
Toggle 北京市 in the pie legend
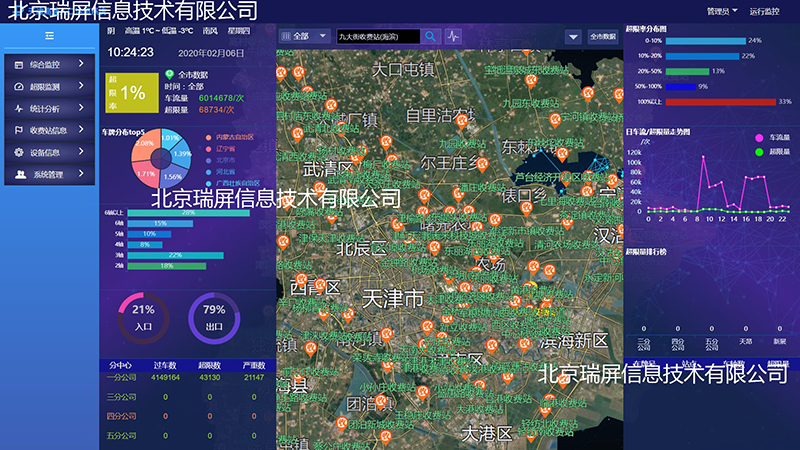pyautogui.click(x=220, y=160)
